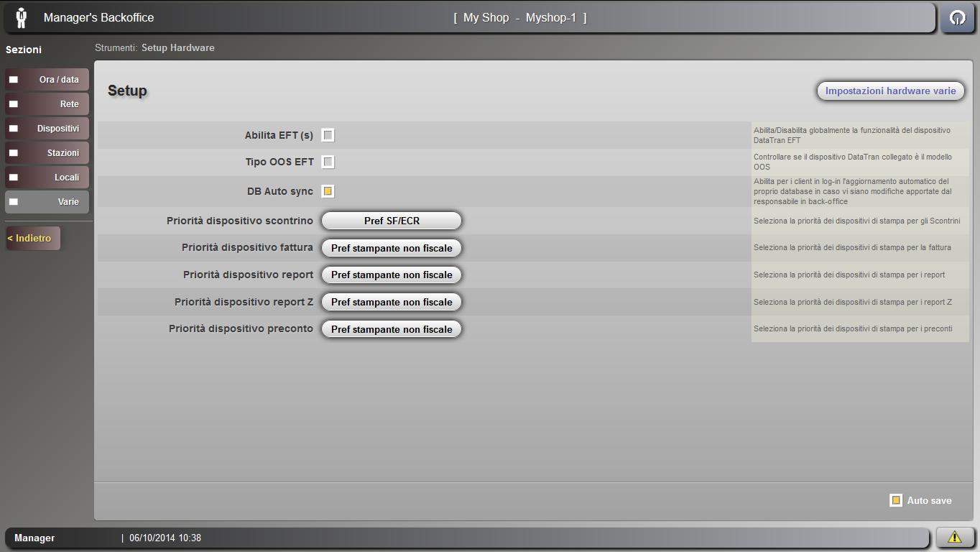Open the Stazioni section
980x552 pixels.
[47, 153]
